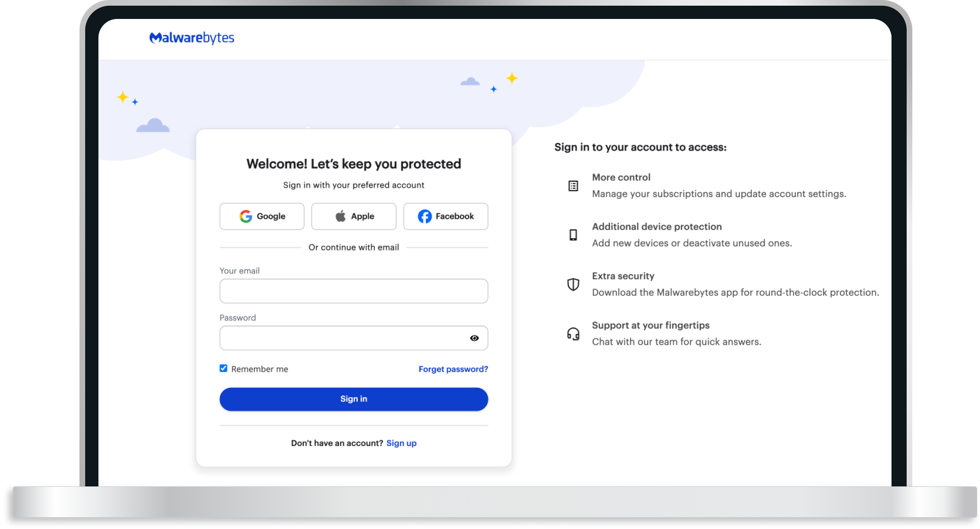
Task: Click the 'Your email' field label
Action: coord(239,271)
